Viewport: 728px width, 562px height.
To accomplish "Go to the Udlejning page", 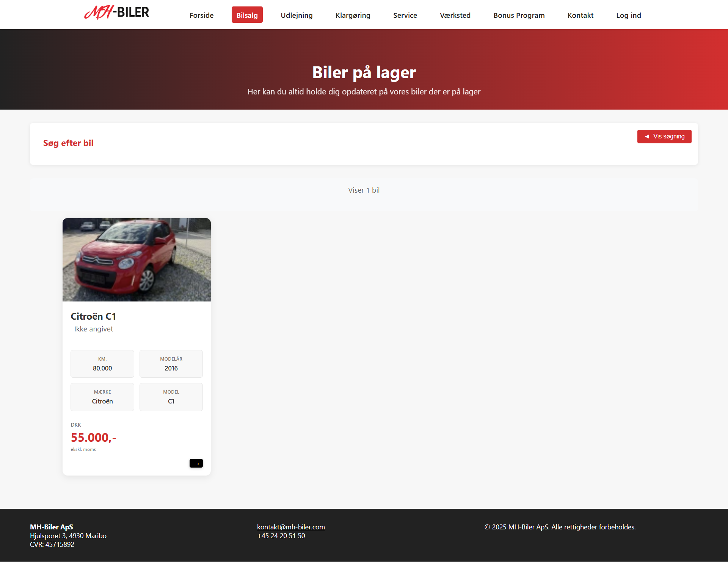I will click(x=297, y=15).
